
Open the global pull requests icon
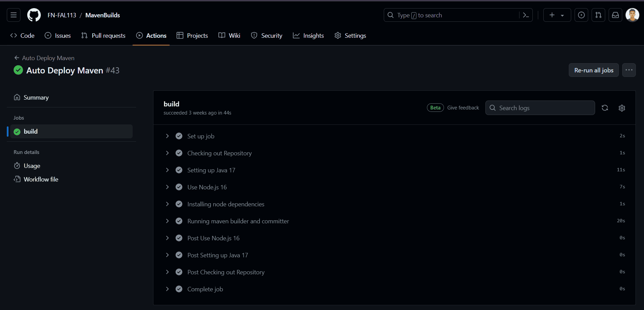pyautogui.click(x=598, y=15)
